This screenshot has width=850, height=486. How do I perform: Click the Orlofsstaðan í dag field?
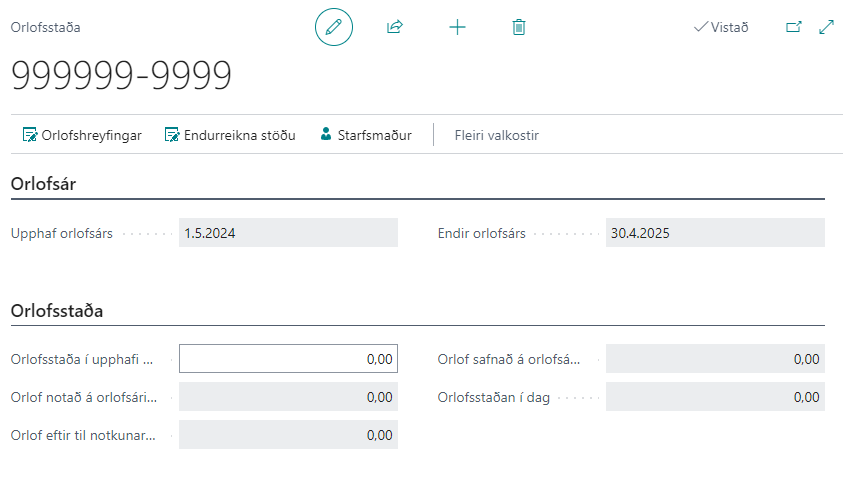[x=715, y=397]
